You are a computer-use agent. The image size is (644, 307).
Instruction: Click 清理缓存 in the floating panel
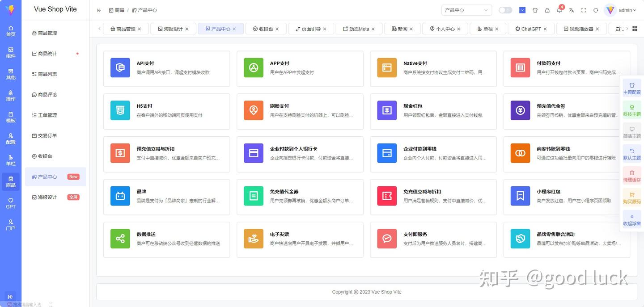(x=632, y=176)
